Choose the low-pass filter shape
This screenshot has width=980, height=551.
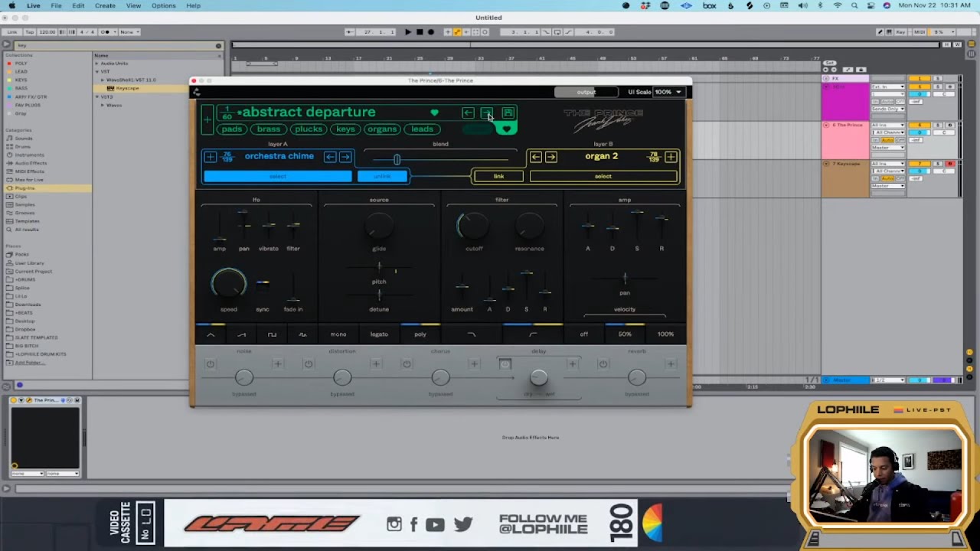coord(472,334)
